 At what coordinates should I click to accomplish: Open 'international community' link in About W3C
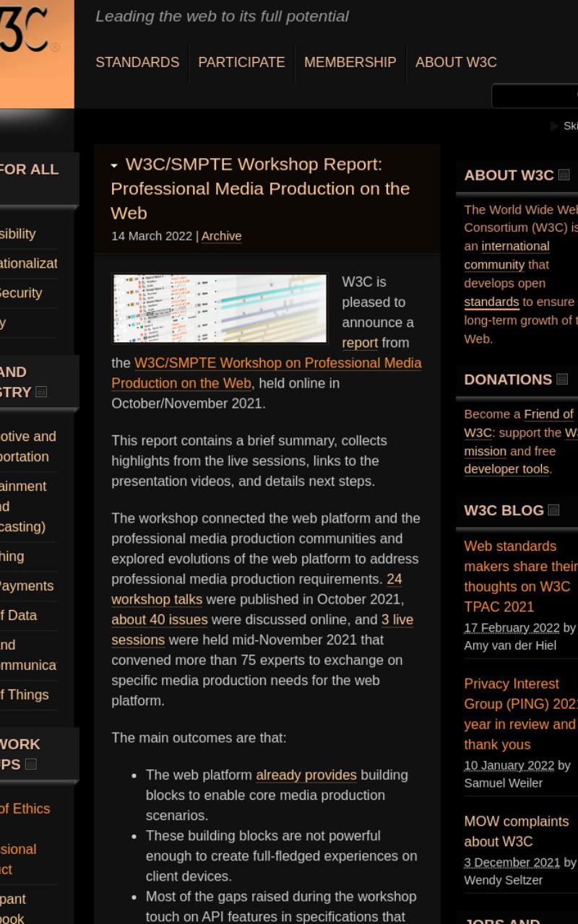click(506, 256)
